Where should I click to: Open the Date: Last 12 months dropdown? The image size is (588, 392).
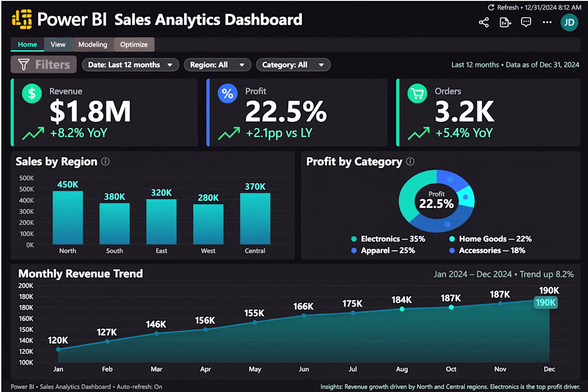130,65
